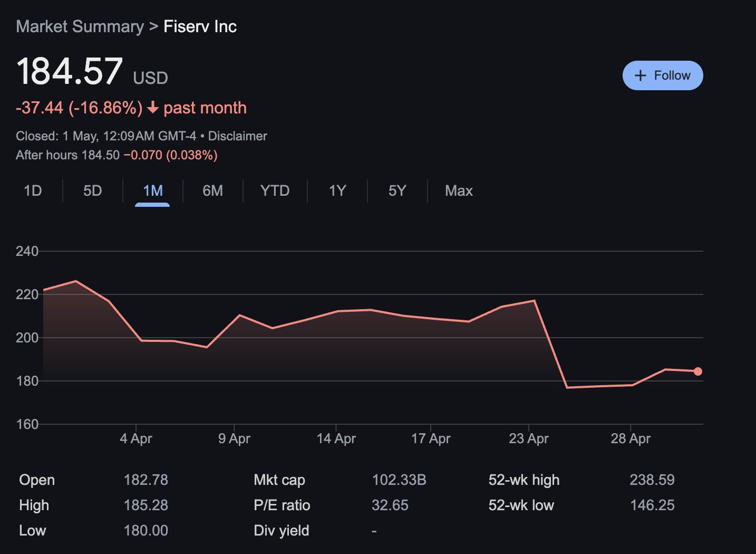Click the 52-wk low label

coord(521,505)
